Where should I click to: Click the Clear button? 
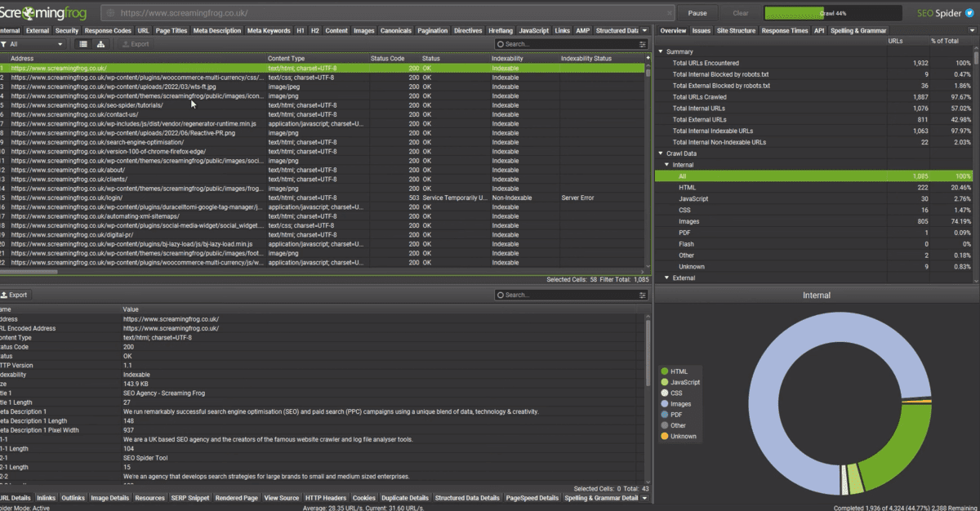[741, 13]
